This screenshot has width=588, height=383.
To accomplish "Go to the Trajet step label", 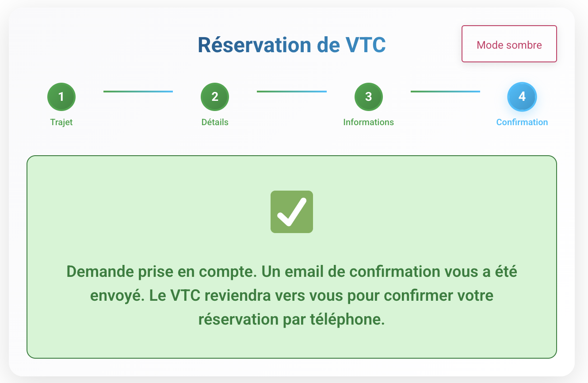I will pos(61,123).
